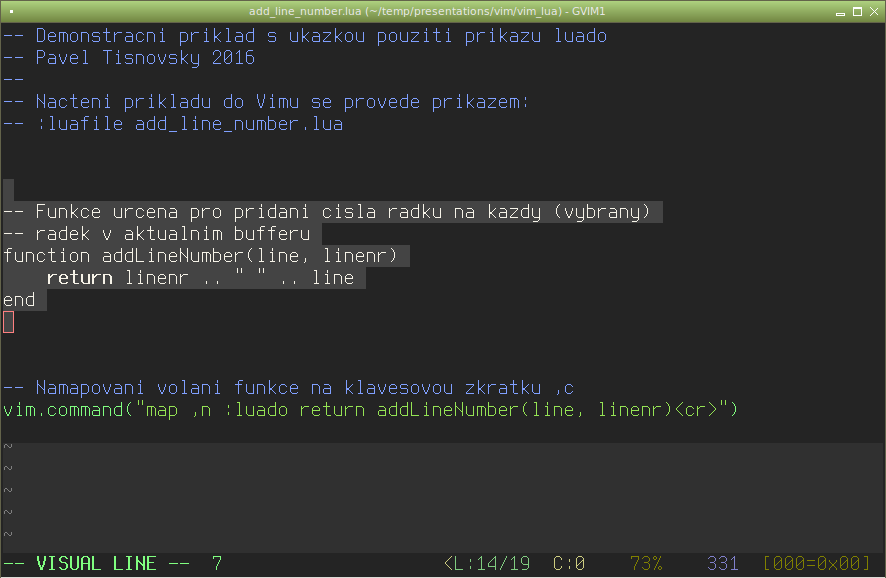Click the '331' value in status line
The height and width of the screenshot is (578, 886).
point(723,564)
